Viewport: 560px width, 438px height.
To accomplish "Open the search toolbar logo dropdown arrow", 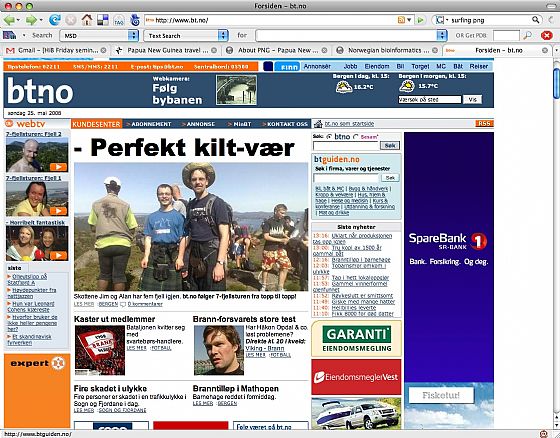I will point(24,35).
